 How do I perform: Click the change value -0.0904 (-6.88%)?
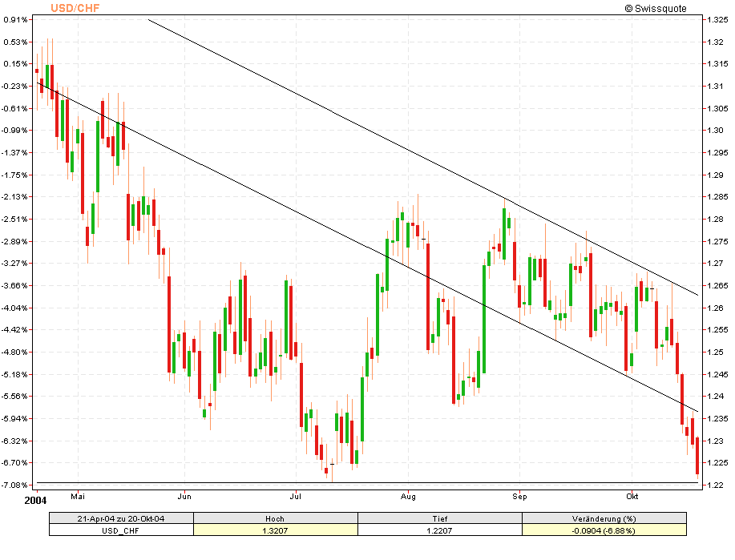coord(604,530)
